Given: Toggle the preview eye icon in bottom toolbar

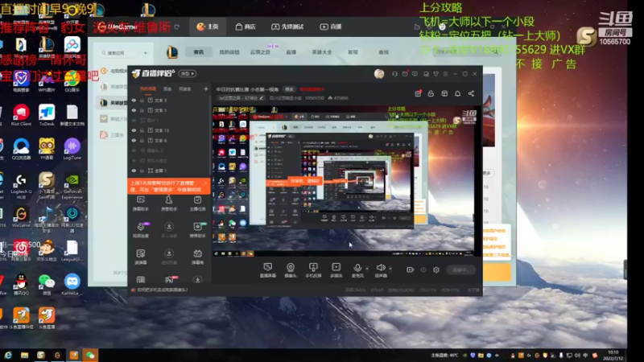Looking at the screenshot, I should 423,269.
